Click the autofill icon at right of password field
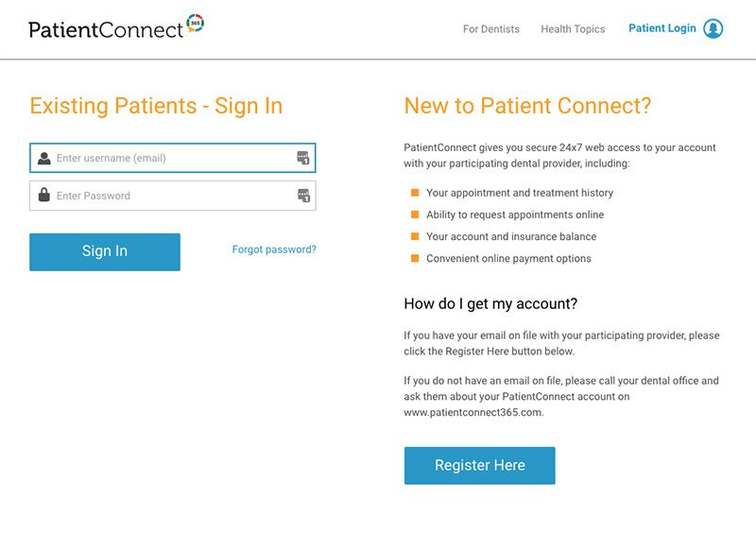The height and width of the screenshot is (549, 756). (x=304, y=196)
